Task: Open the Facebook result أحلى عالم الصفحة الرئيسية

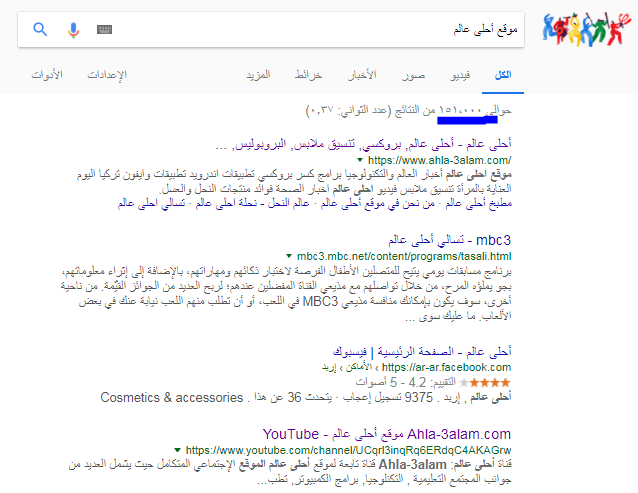Action: point(422,351)
